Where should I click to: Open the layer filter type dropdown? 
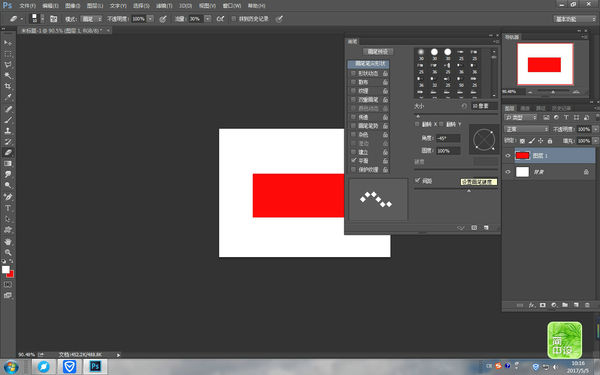521,117
